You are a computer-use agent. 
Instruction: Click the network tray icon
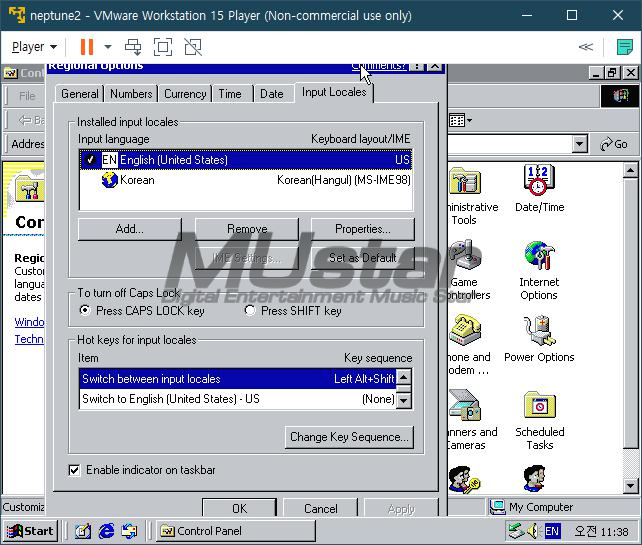(x=515, y=531)
